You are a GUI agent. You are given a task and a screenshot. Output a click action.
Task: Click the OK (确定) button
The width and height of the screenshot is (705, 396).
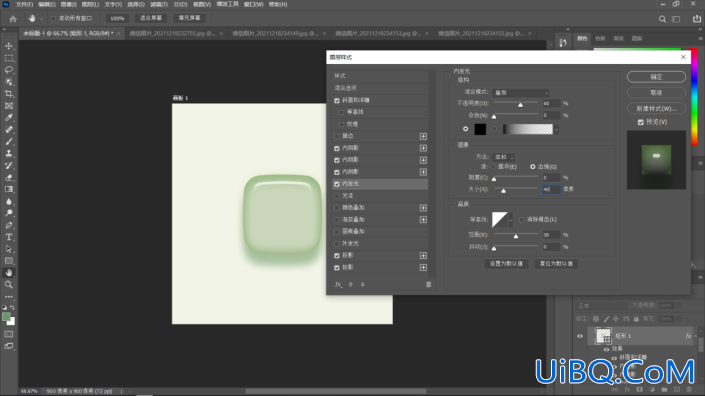click(x=656, y=77)
